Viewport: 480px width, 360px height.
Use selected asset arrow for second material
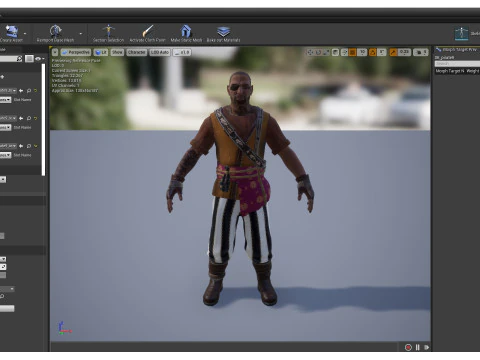click(x=21, y=118)
